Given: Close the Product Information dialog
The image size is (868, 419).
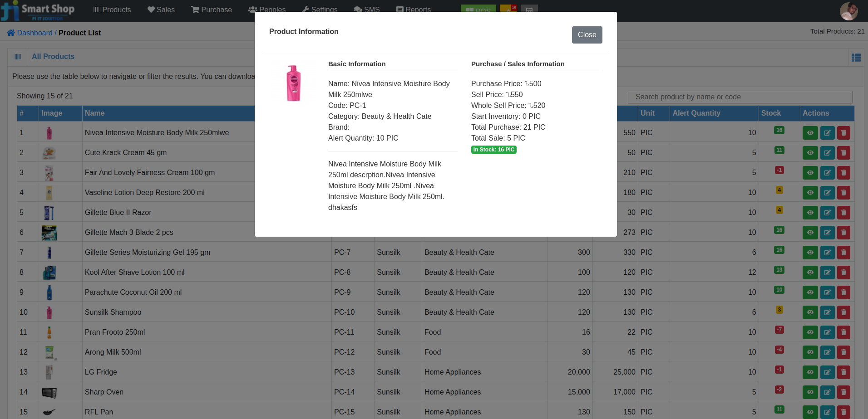Looking at the screenshot, I should tap(587, 34).
